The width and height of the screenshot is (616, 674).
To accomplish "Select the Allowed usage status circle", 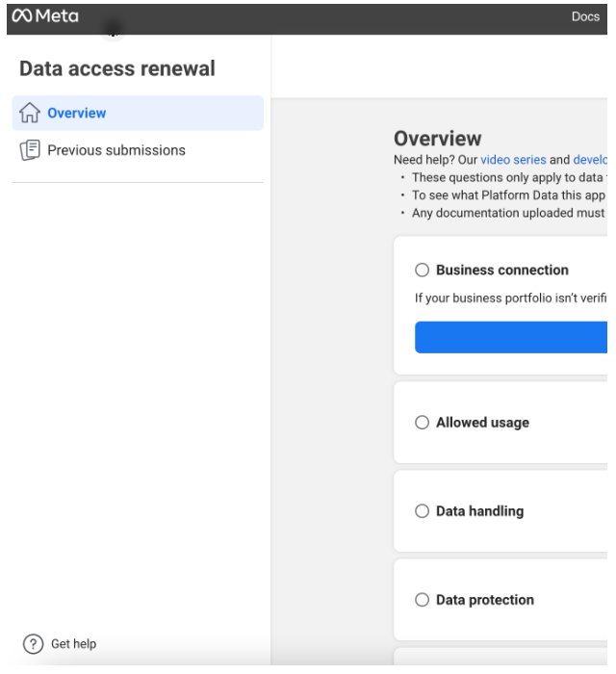I will 422,423.
